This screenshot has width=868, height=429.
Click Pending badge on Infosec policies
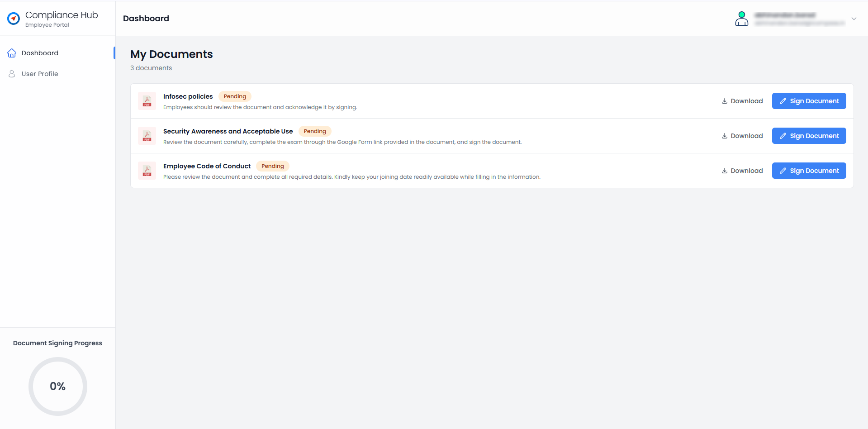pos(235,96)
